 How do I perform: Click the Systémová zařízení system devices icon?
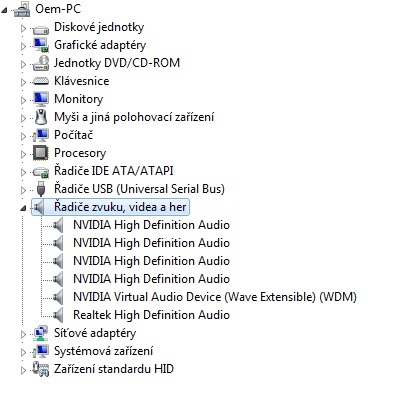41,351
